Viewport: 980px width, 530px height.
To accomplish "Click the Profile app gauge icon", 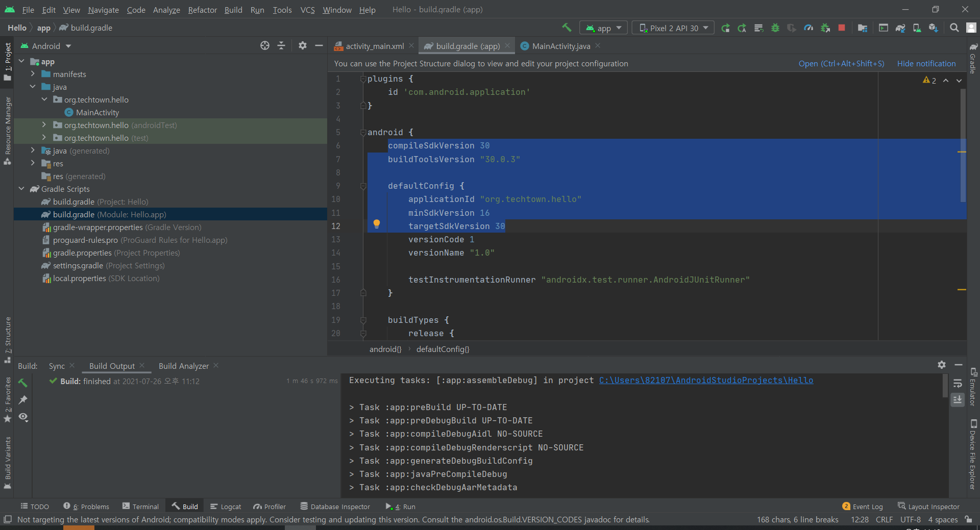I will point(808,28).
